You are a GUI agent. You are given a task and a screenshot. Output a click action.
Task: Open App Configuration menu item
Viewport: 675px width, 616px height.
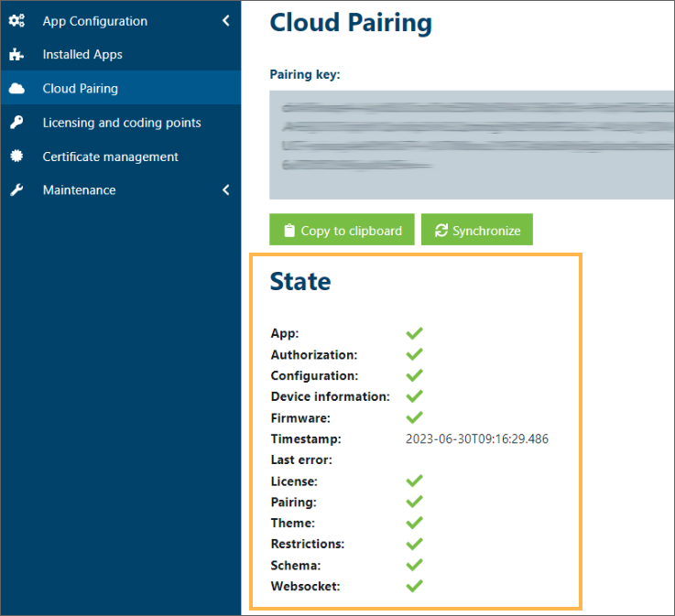tap(121, 21)
